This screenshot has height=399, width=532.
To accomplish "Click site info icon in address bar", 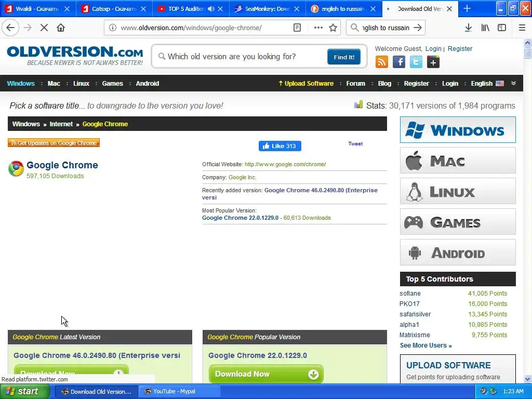I will 113,28.
